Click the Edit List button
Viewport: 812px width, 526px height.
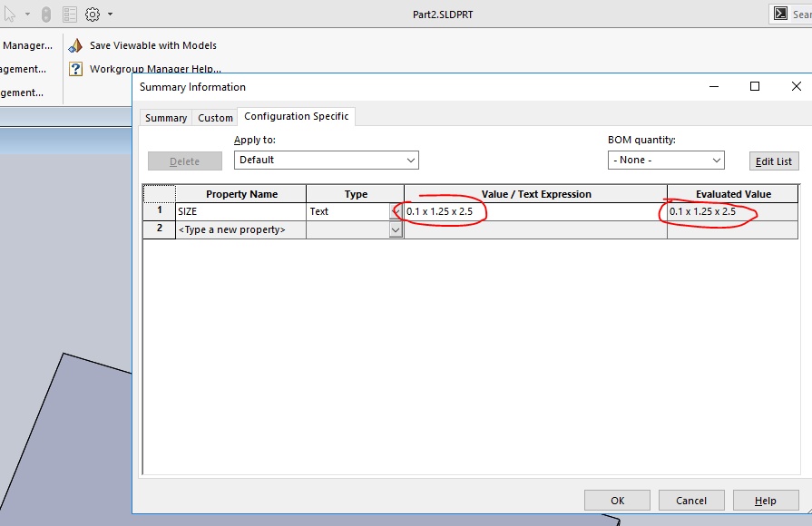coord(774,161)
